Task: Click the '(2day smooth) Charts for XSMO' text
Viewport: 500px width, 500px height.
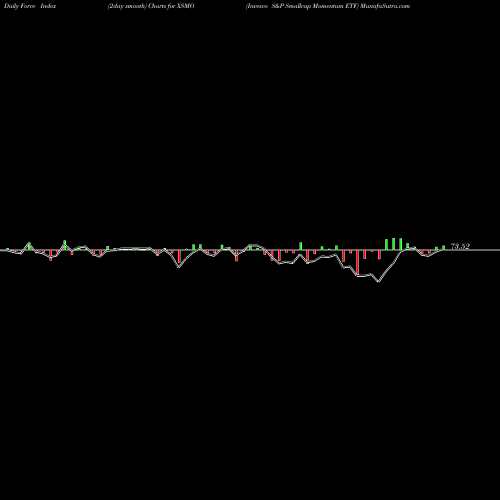Action: click(151, 6)
